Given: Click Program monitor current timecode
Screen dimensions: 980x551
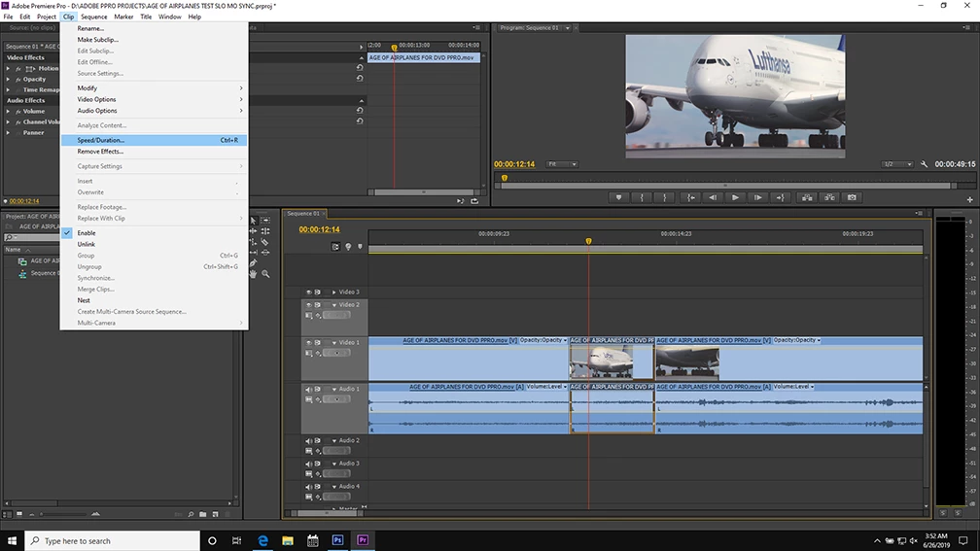Looking at the screenshot, I should click(x=514, y=164).
